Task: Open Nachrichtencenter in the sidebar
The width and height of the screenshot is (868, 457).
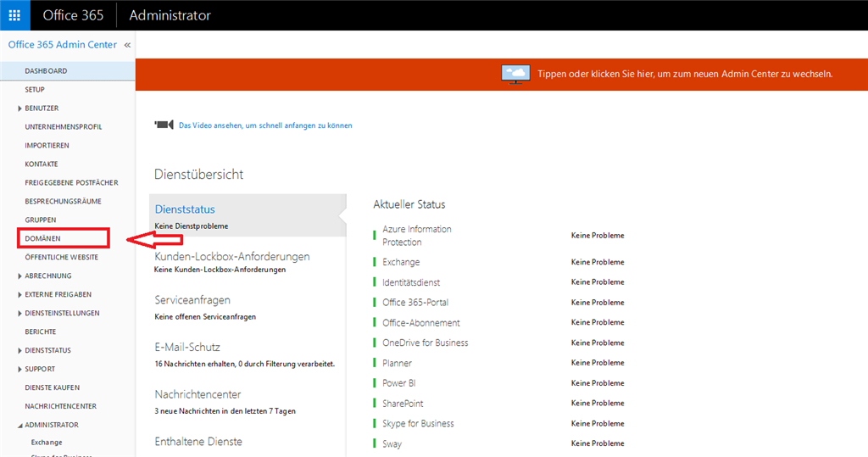Action: point(60,406)
